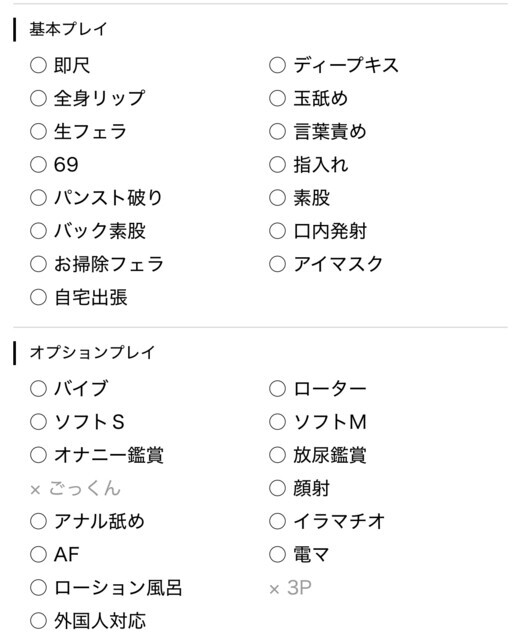The image size is (521, 640).
Task: Select the ローション風呂 circle option
Action: tap(38, 587)
